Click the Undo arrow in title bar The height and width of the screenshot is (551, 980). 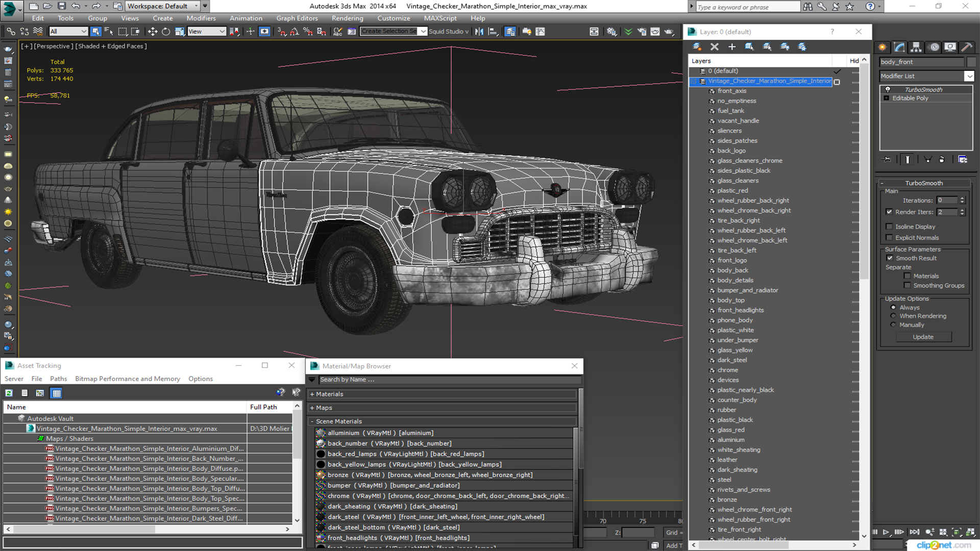pos(76,6)
